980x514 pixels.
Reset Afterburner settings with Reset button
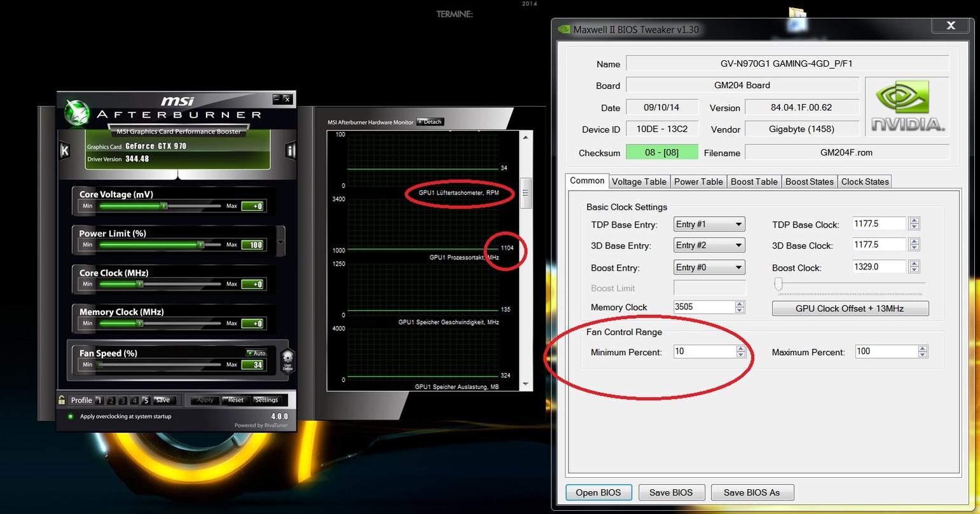point(235,400)
